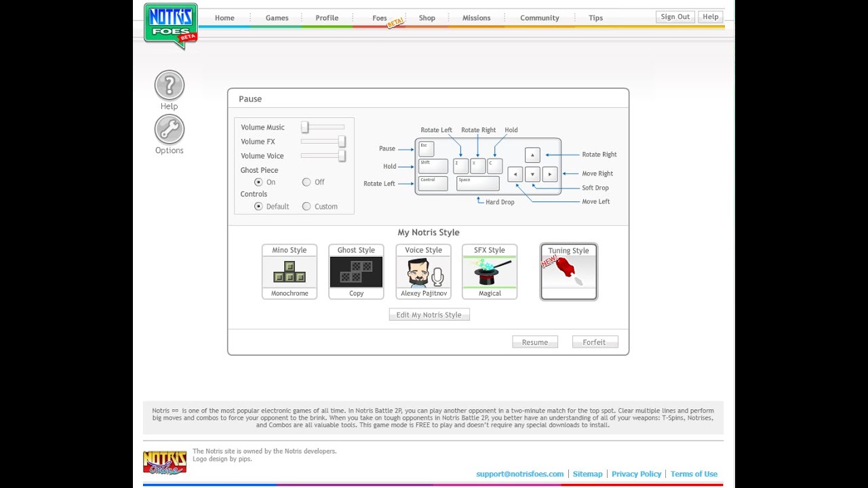The width and height of the screenshot is (868, 488).
Task: Click the Control key on keyboard diagram
Action: 433,184
